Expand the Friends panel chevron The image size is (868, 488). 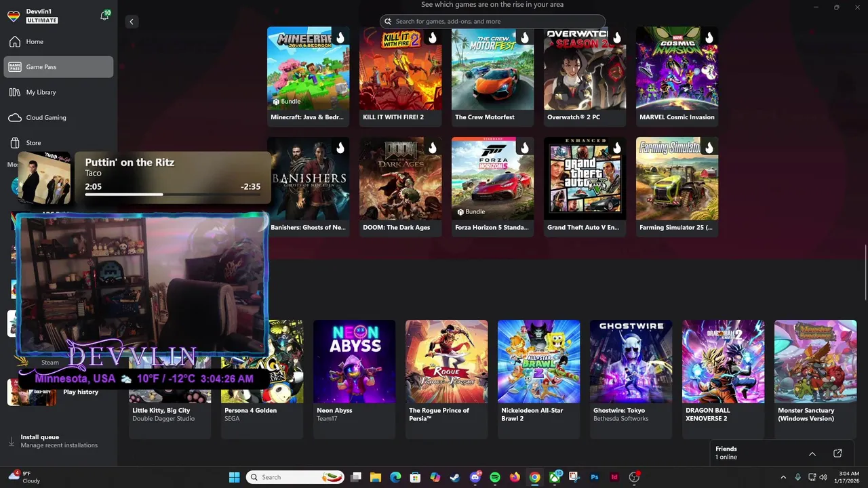812,453
